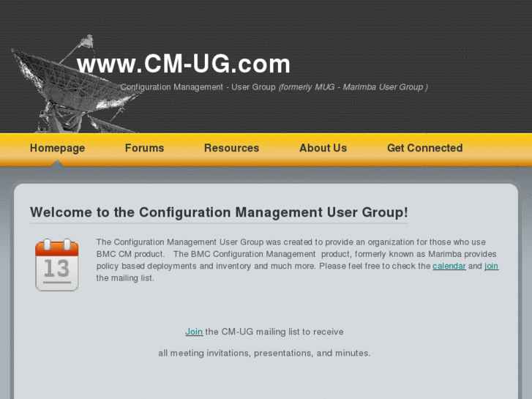532x399 pixels.
Task: Open the Resources menu item
Action: click(x=231, y=148)
